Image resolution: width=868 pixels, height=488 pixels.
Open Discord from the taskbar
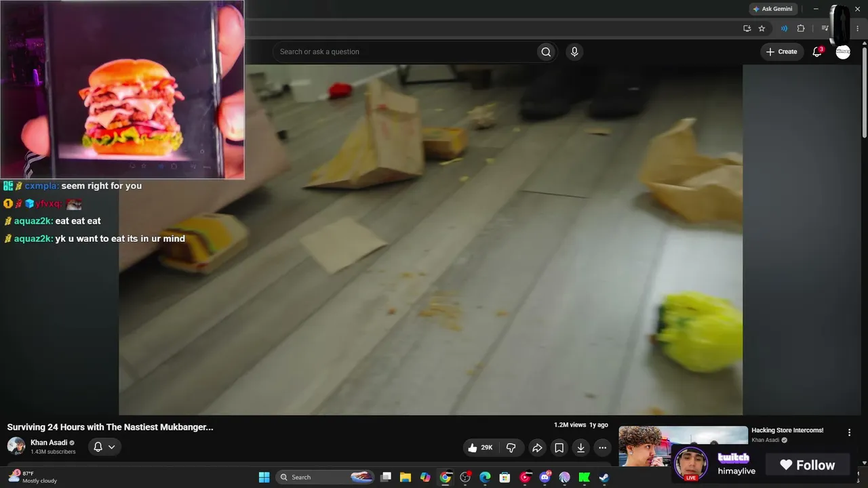(545, 477)
